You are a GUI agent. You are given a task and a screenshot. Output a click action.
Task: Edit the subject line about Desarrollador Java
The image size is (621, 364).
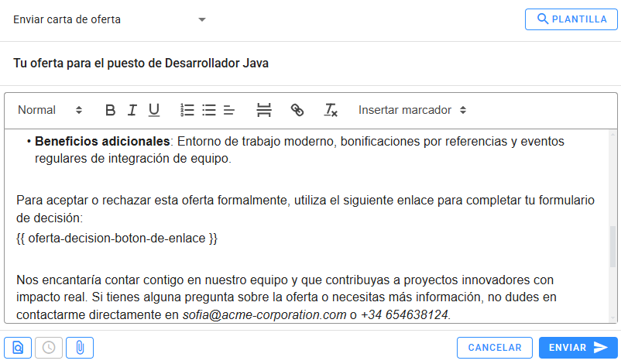click(141, 64)
